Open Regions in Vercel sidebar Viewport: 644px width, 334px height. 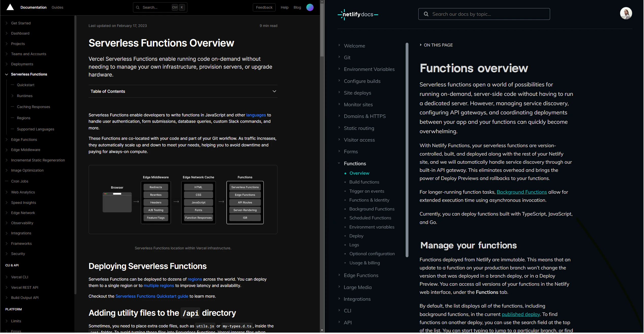23,118
